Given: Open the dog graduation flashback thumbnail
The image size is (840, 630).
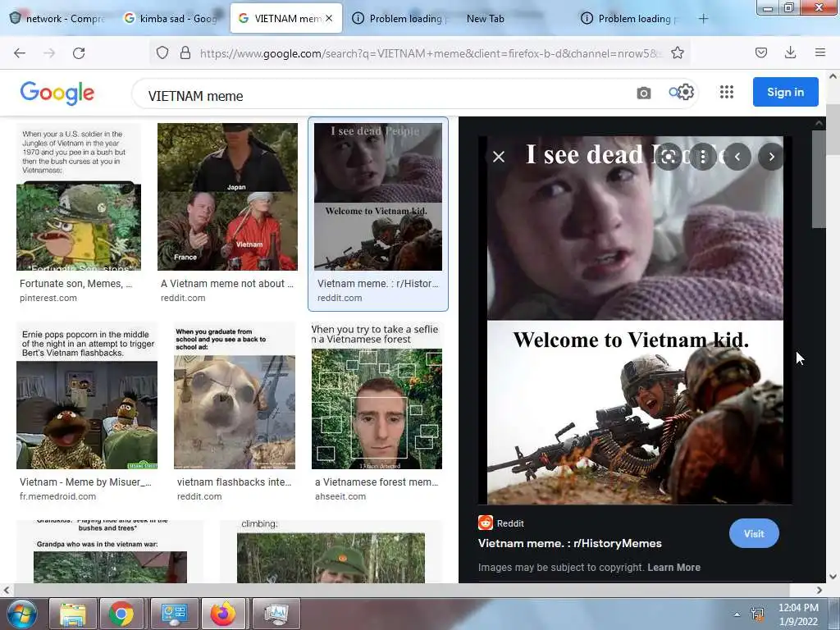Looking at the screenshot, I should click(x=234, y=396).
